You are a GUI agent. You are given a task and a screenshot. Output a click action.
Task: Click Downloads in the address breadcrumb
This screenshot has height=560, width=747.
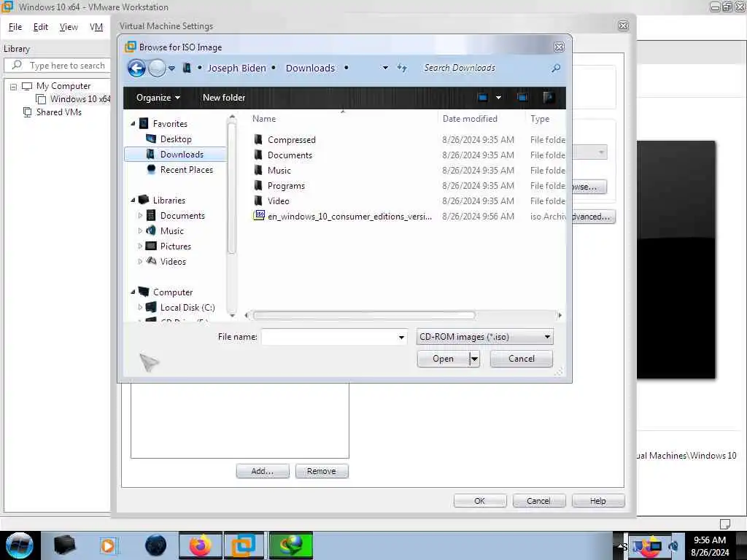coord(310,68)
